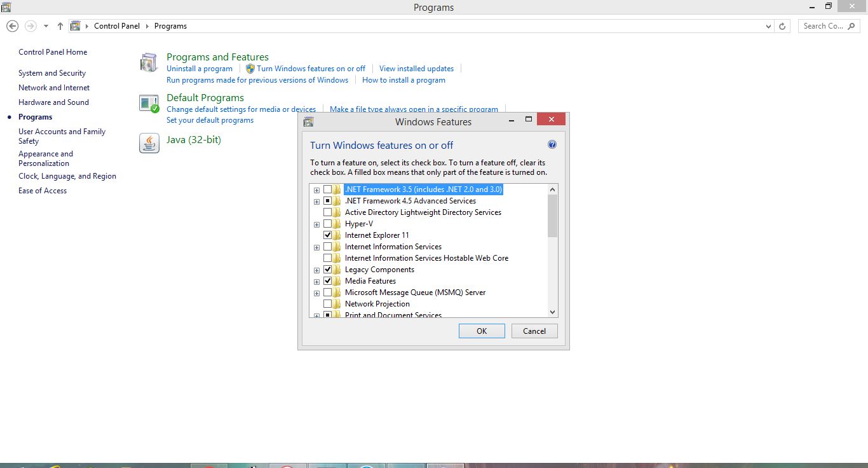Click the Control Panel icon in the address bar
Image resolution: width=868 pixels, height=468 pixels.
(x=76, y=26)
